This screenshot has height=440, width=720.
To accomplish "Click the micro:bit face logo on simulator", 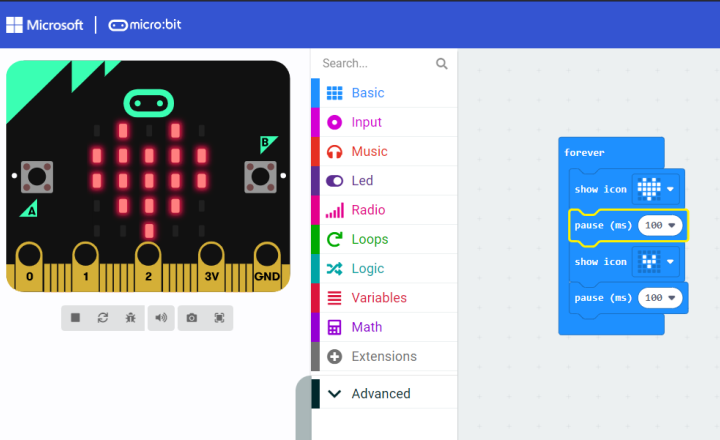I will pos(149,103).
